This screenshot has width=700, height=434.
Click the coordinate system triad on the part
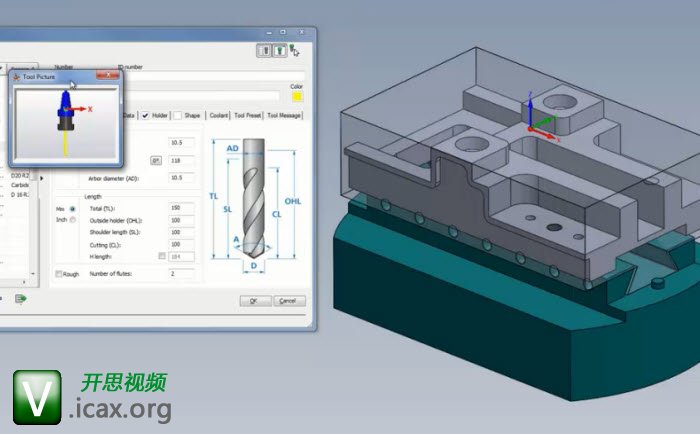[542, 118]
